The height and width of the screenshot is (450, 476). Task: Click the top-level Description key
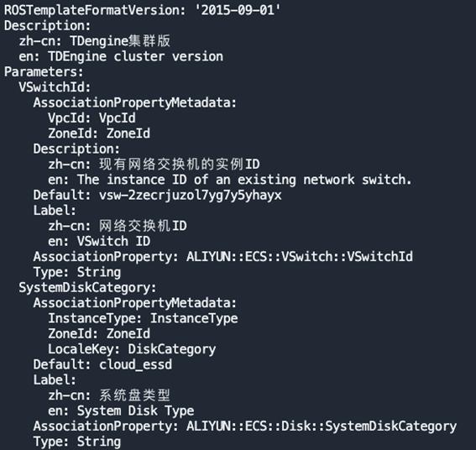[x=47, y=26]
